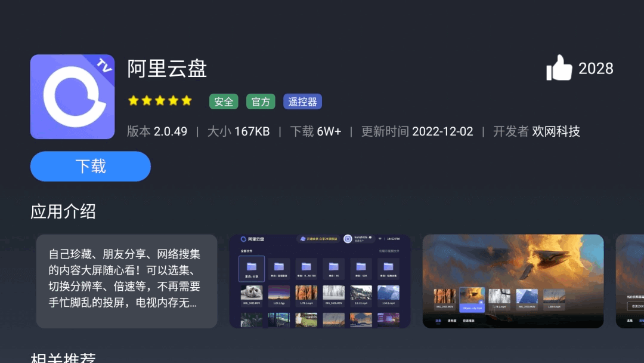Screen dimensions: 644x363
Task: Select the green 官方 tag
Action: [261, 101]
